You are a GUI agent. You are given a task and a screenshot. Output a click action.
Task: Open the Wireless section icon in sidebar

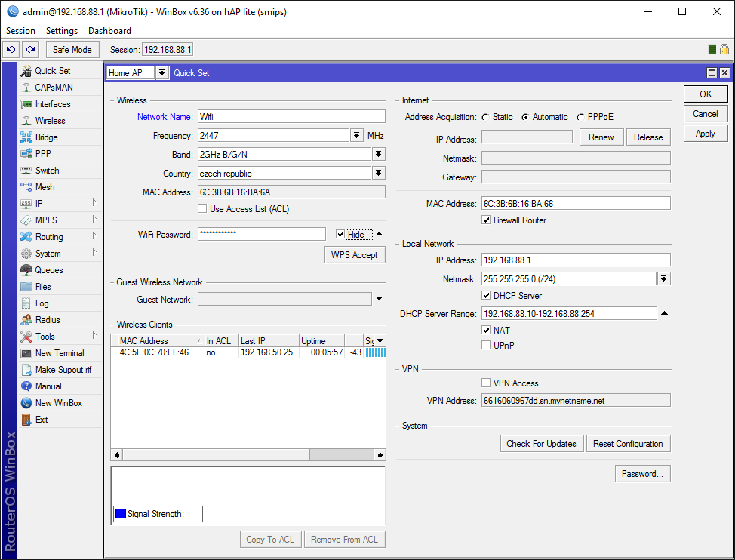[x=26, y=121]
